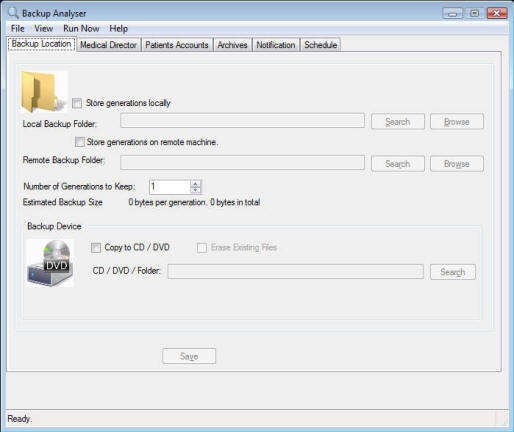Click the CD / DVD / Folder path field
This screenshot has width=514, height=432.
(296, 272)
